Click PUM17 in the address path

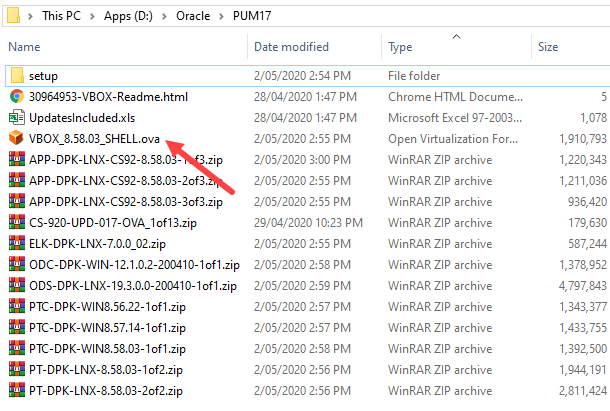pyautogui.click(x=252, y=16)
